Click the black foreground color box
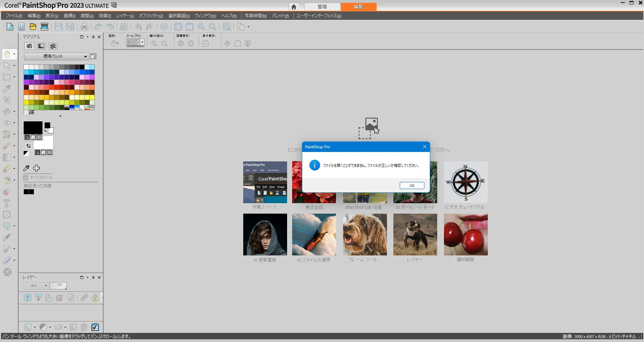Screen dimensions: 644x342 click(33, 128)
